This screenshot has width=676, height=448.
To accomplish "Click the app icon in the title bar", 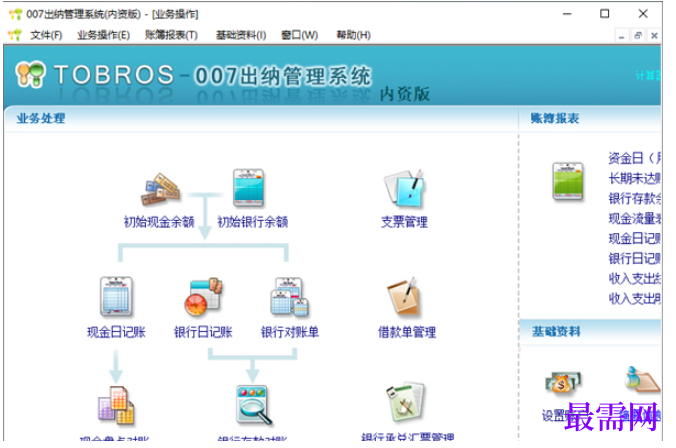I will [x=16, y=14].
